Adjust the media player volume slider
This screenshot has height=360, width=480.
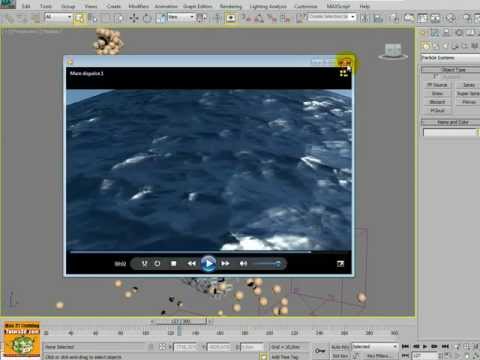tap(267, 264)
